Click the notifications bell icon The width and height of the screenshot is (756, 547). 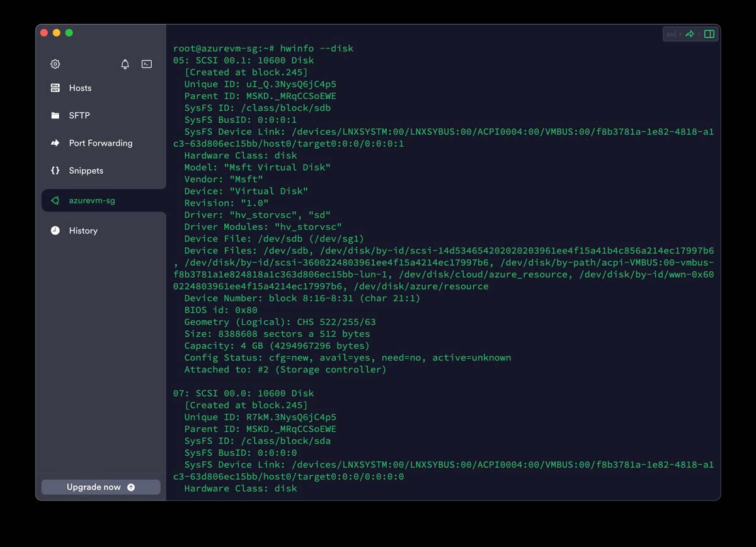pyautogui.click(x=125, y=64)
